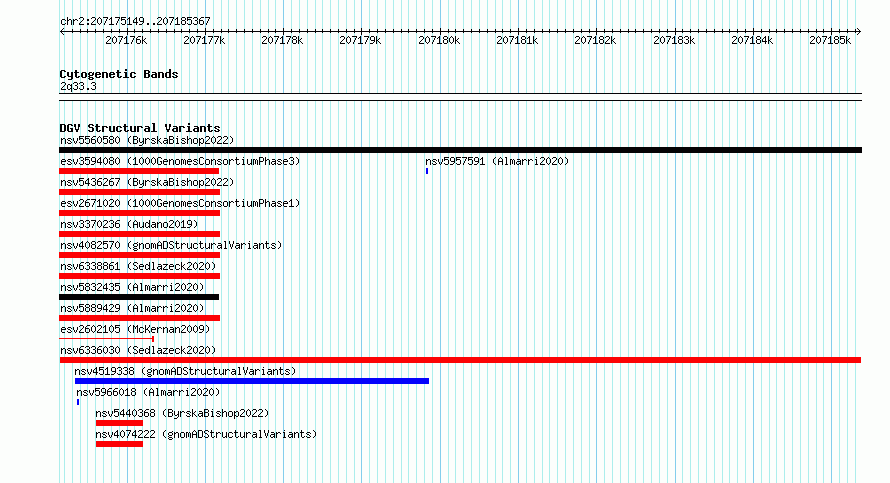Click the 207177k ruler position
Viewport: 890px width, 483px height.
(x=204, y=40)
